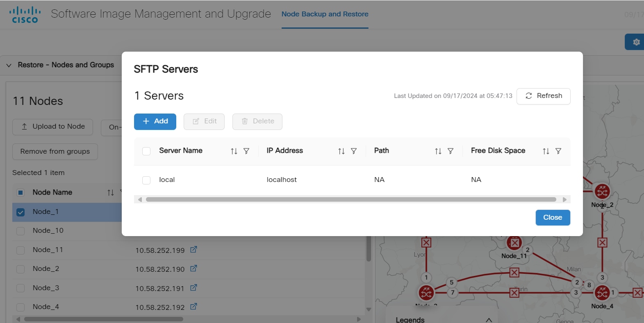Viewport: 644px width, 323px height.
Task: Select all servers header checkbox
Action: click(x=146, y=151)
